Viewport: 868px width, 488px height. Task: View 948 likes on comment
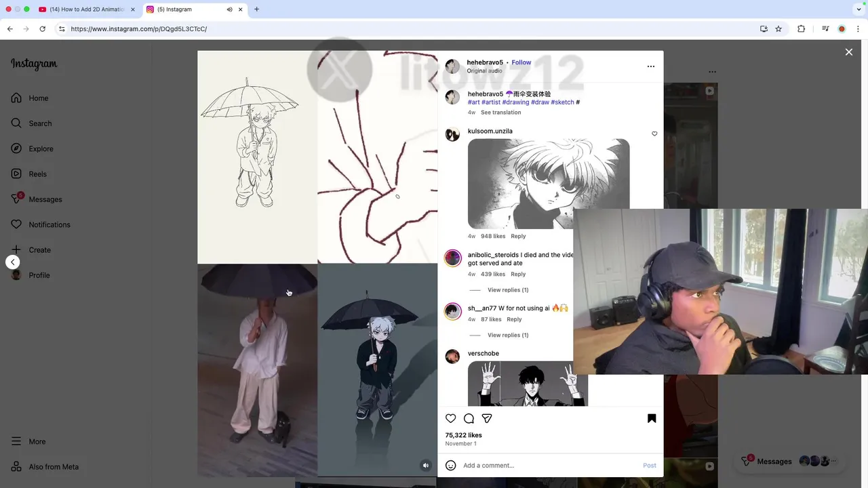[x=493, y=237]
